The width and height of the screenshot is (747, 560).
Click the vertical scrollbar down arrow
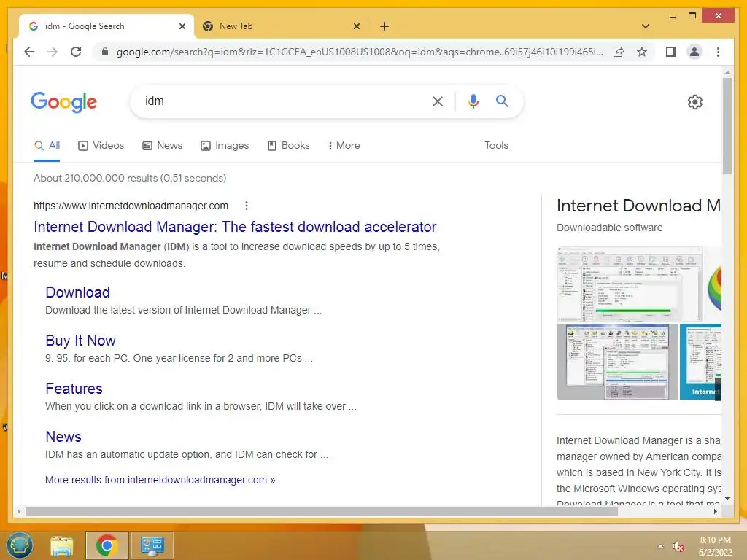[727, 499]
